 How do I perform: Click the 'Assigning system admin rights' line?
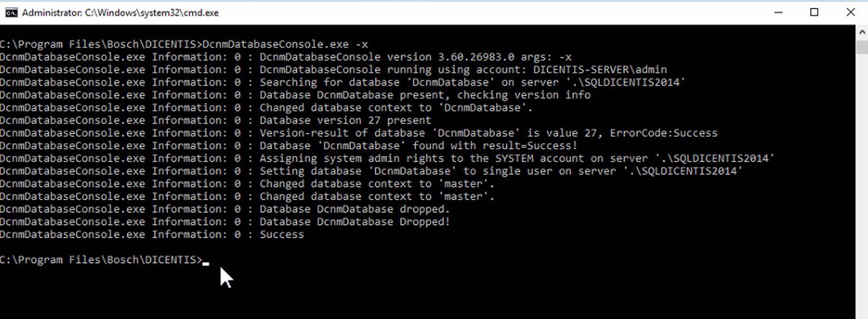tap(516, 158)
